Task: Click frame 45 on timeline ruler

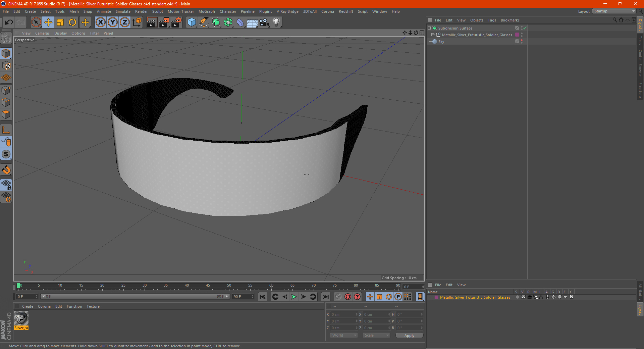Action: [x=208, y=286]
